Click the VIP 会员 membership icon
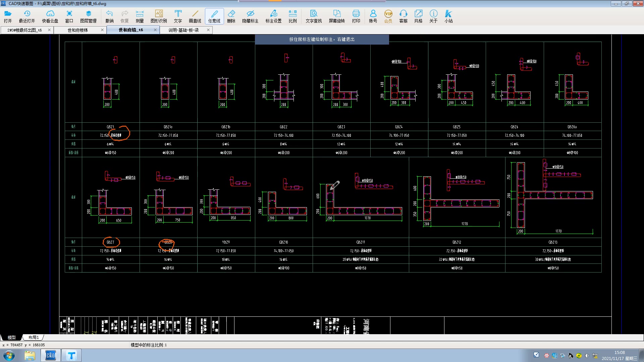 388,16
